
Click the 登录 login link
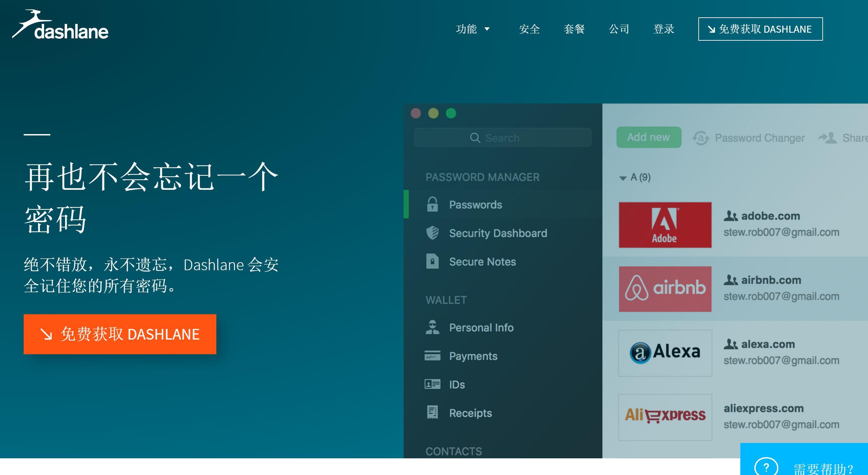pos(664,29)
